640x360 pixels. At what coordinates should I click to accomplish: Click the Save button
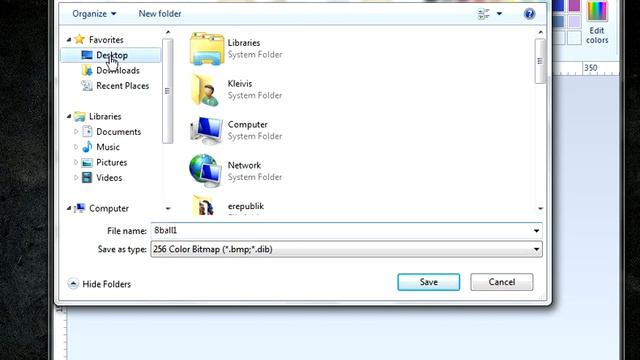[429, 282]
